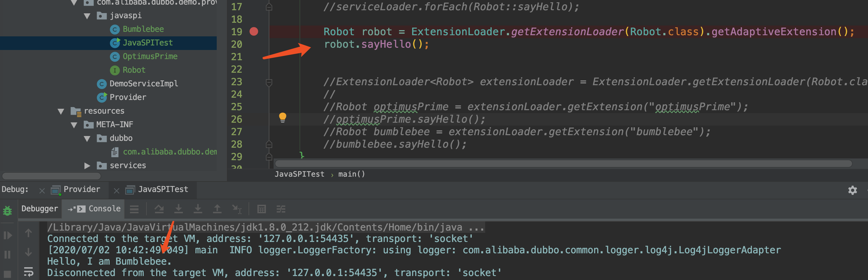Click the Step Out icon
The width and height of the screenshot is (868, 280).
(217, 209)
